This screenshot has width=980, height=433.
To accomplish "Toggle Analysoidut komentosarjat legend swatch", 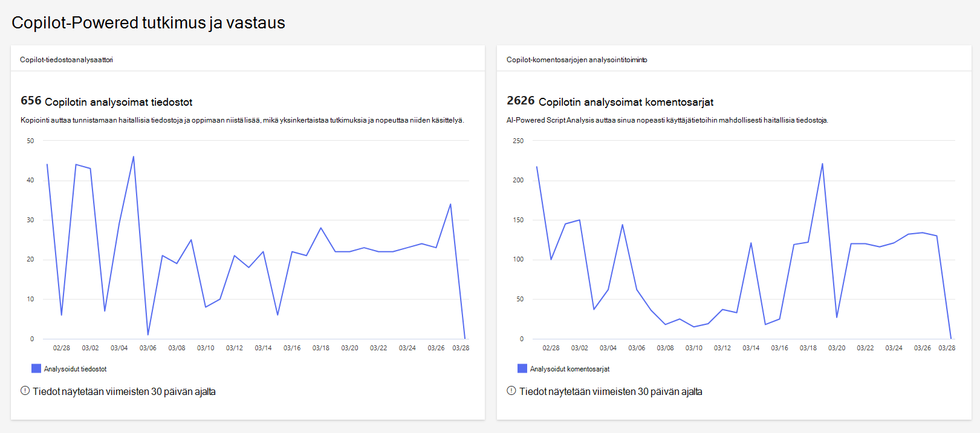I will point(522,368).
